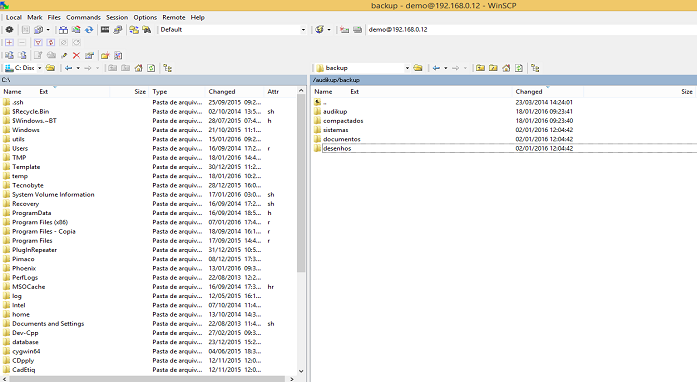This screenshot has height=382, width=697.
Task: Click the New Session icon
Action: (319, 30)
